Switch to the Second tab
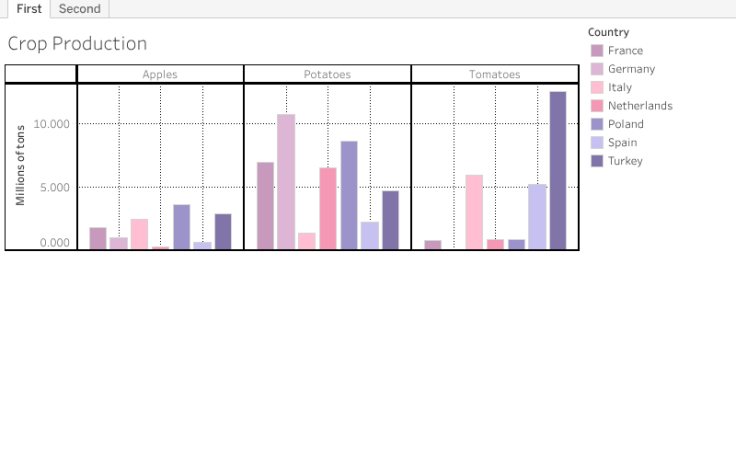736x454 pixels. pyautogui.click(x=79, y=9)
